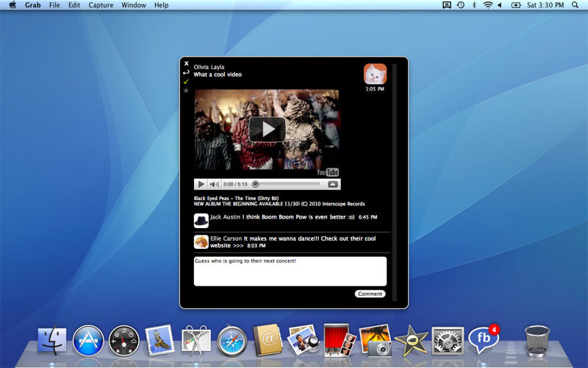Open the Window menu
This screenshot has width=588, height=368.
pyautogui.click(x=134, y=5)
